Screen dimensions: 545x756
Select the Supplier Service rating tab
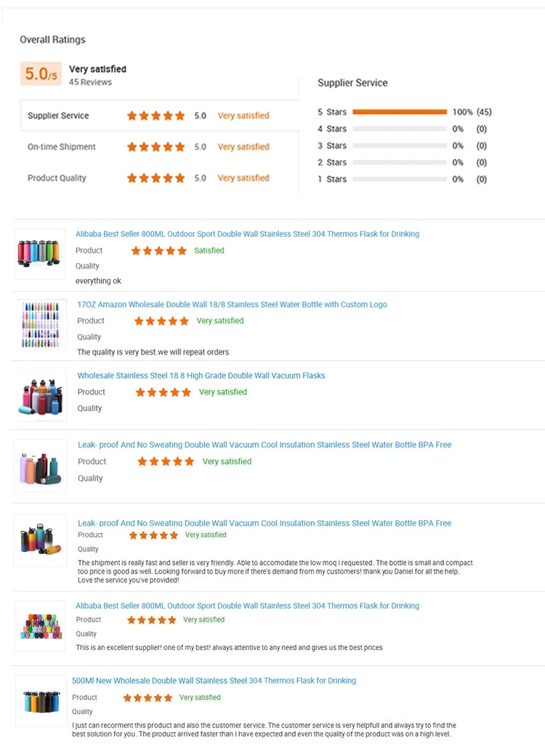pos(58,115)
